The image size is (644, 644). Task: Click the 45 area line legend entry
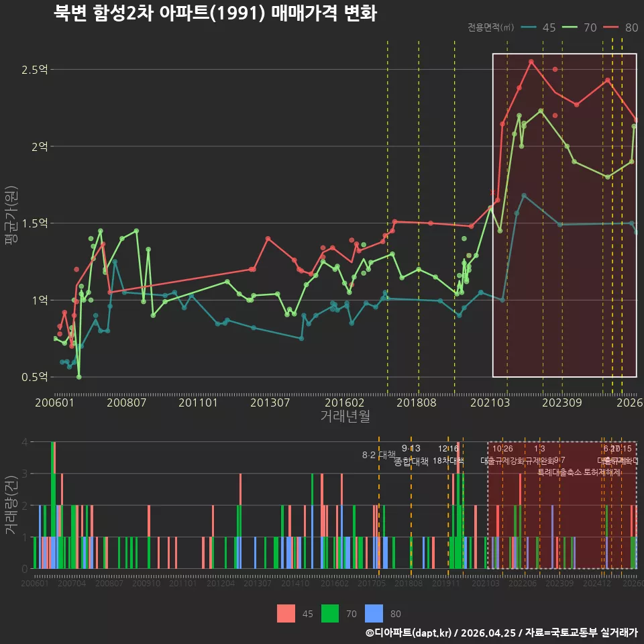(x=538, y=28)
